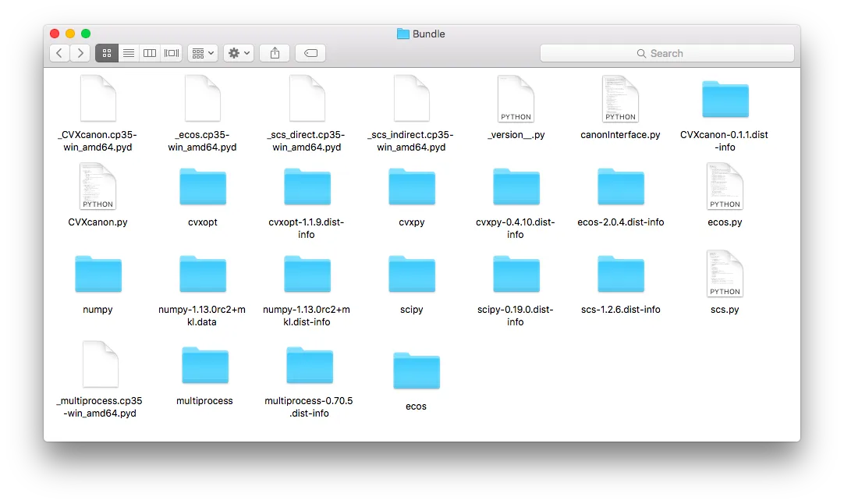Switch to icon view

click(x=107, y=53)
